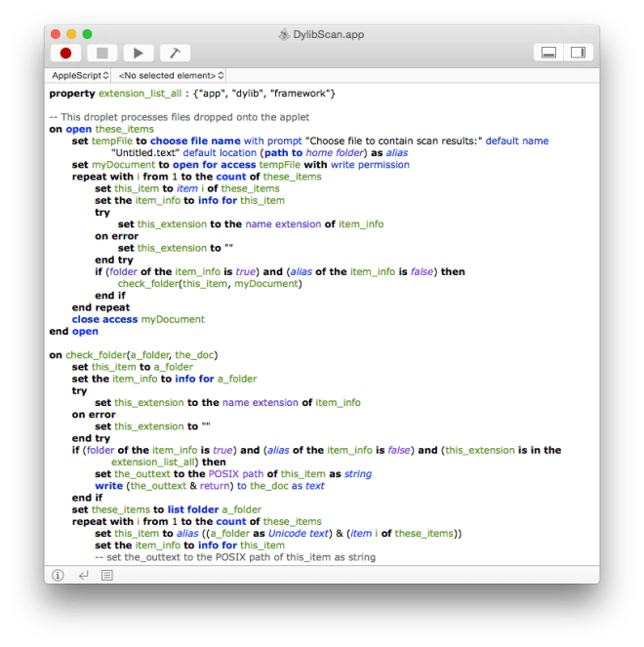Screen dimensions: 644x647
Task: Zoom the window with the green button
Action: pos(87,34)
